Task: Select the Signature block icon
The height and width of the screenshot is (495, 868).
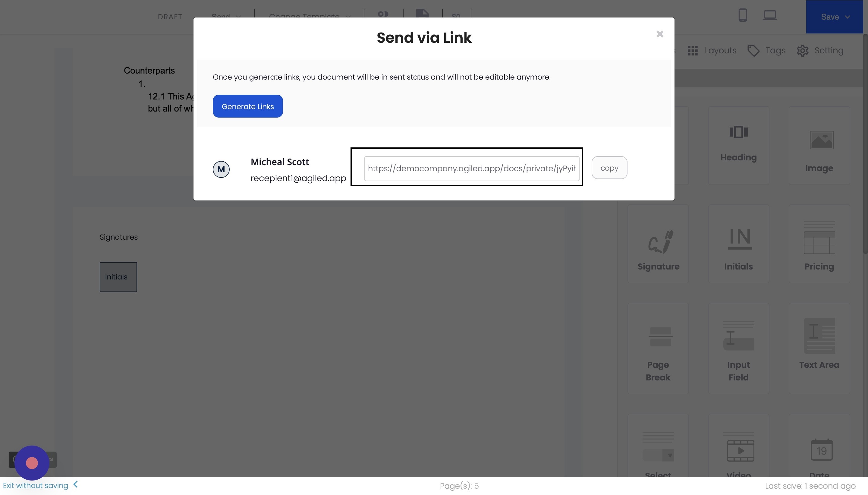Action: pos(658,244)
